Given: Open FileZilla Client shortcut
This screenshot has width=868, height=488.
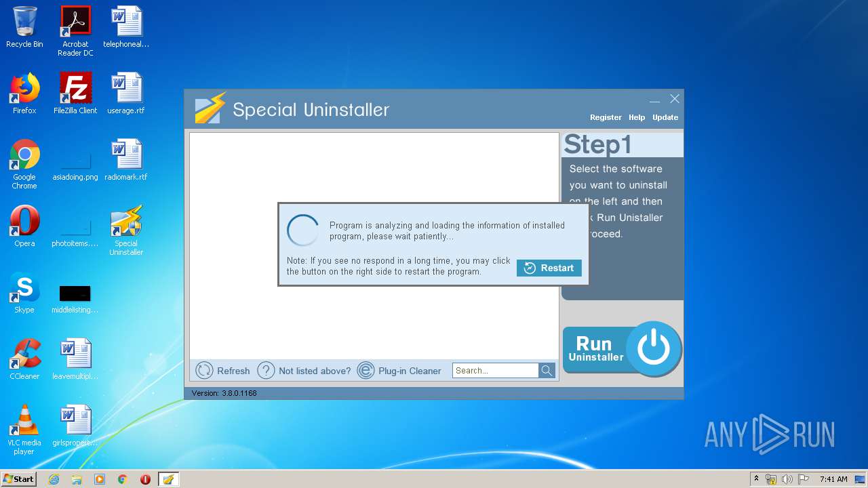Looking at the screenshot, I should [x=75, y=94].
